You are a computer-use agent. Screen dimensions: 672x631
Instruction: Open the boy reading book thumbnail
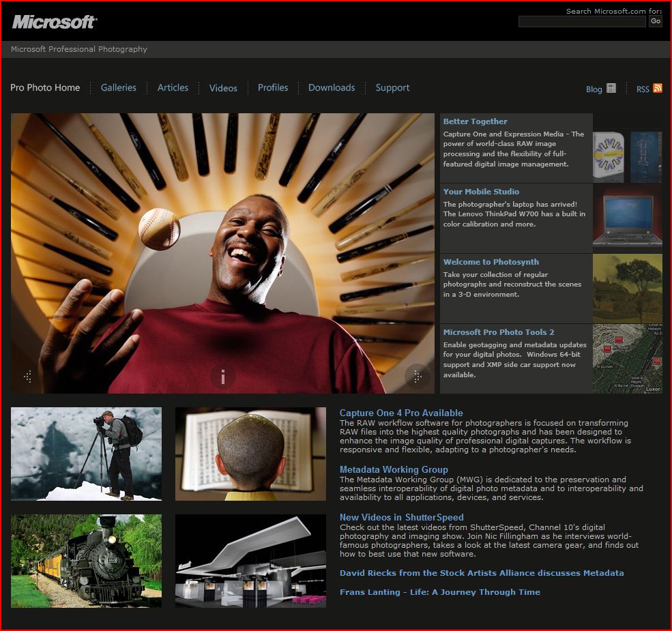tap(250, 454)
